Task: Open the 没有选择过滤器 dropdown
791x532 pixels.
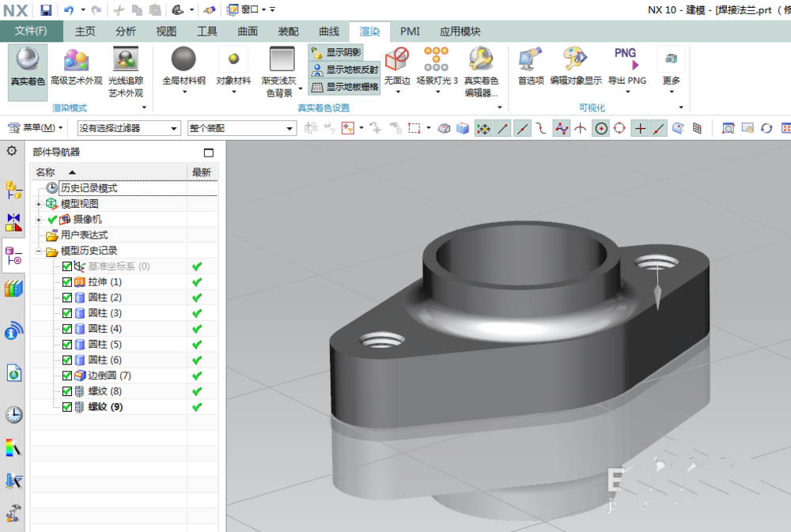Action: click(129, 128)
